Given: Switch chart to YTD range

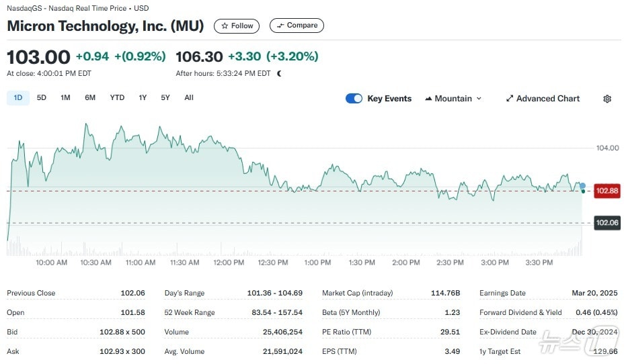Looking at the screenshot, I should tap(117, 98).
